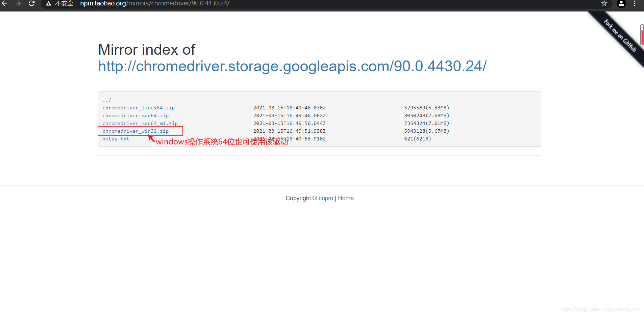Download chromedriver_linux64.zip
Screen dimensions: 644x315
pyautogui.click(x=139, y=108)
